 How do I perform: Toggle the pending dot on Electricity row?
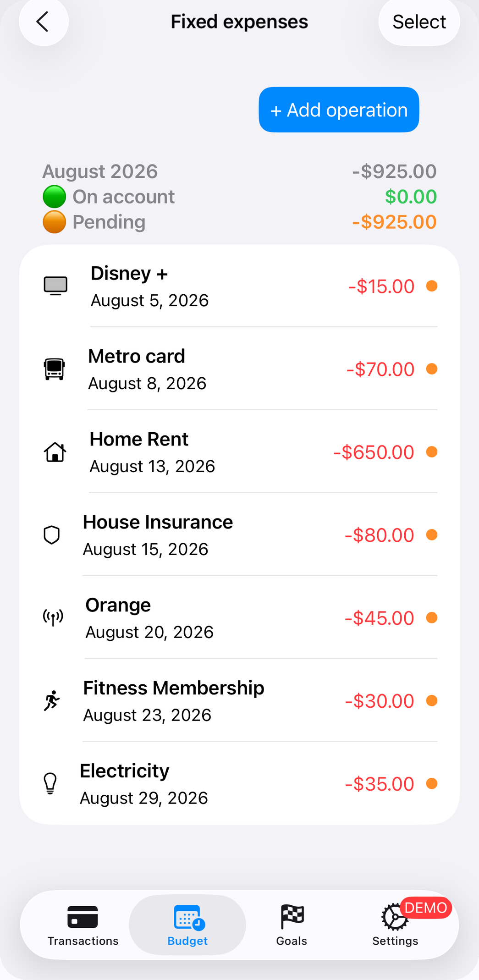432,784
